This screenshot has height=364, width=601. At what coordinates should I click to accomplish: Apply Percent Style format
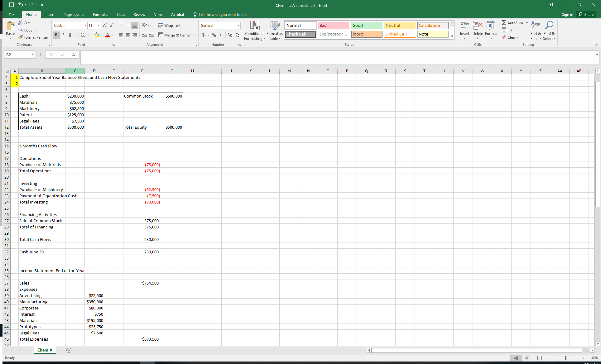click(x=214, y=35)
